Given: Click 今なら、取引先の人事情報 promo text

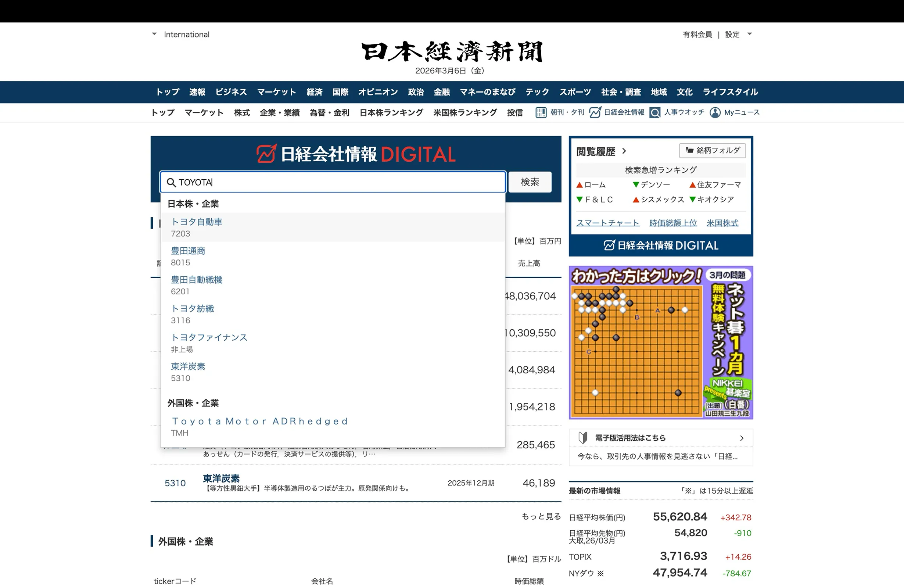Looking at the screenshot, I should pyautogui.click(x=657, y=456).
